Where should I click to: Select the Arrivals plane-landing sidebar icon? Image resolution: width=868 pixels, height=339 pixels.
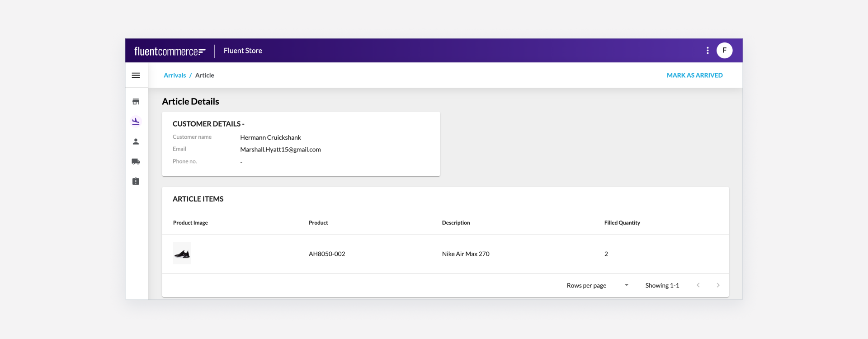(x=136, y=122)
